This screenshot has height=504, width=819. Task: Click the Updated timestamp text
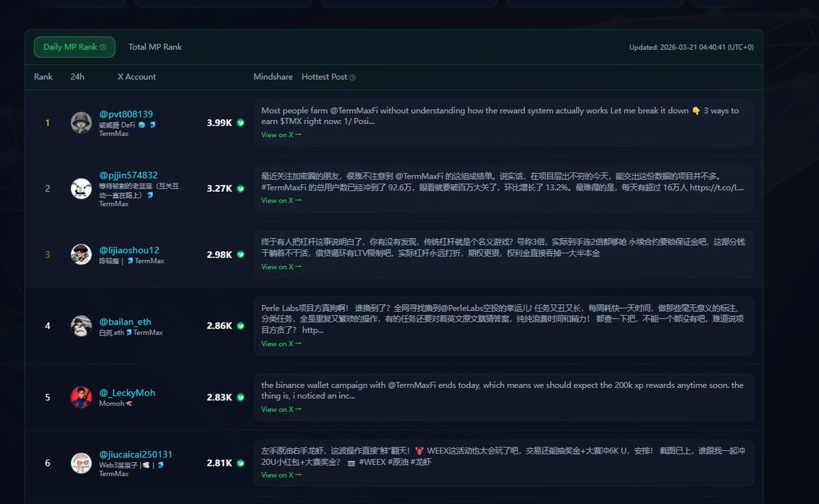pos(691,47)
